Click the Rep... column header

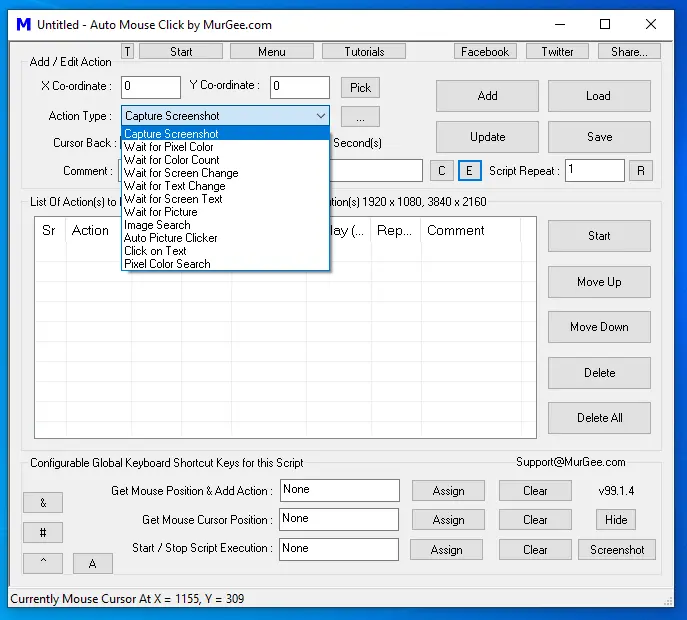tap(396, 230)
